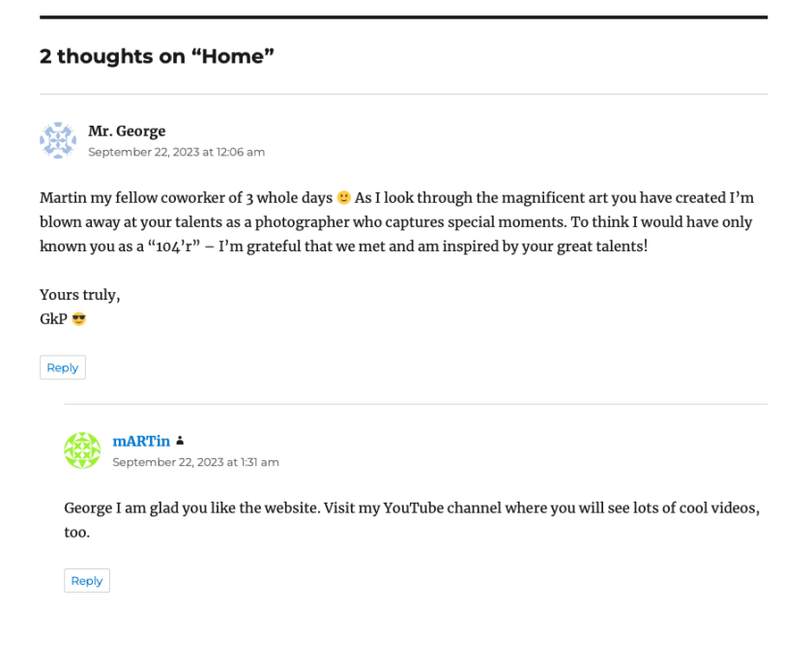Click the smiley emoji in George's comment

point(344,198)
